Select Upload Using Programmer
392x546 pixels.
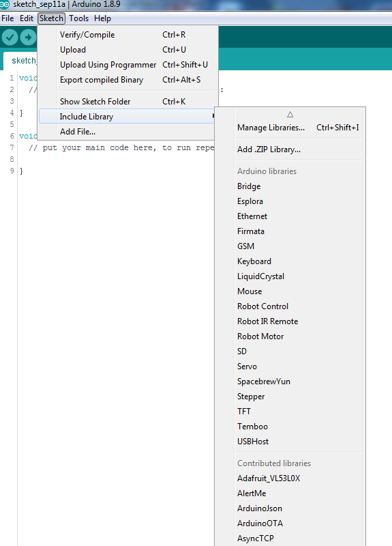pyautogui.click(x=128, y=65)
